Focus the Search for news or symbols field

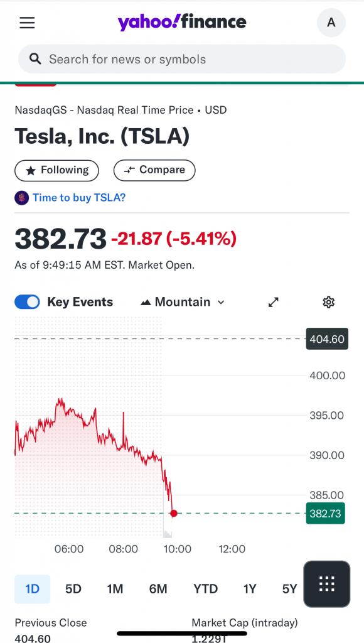click(x=182, y=59)
